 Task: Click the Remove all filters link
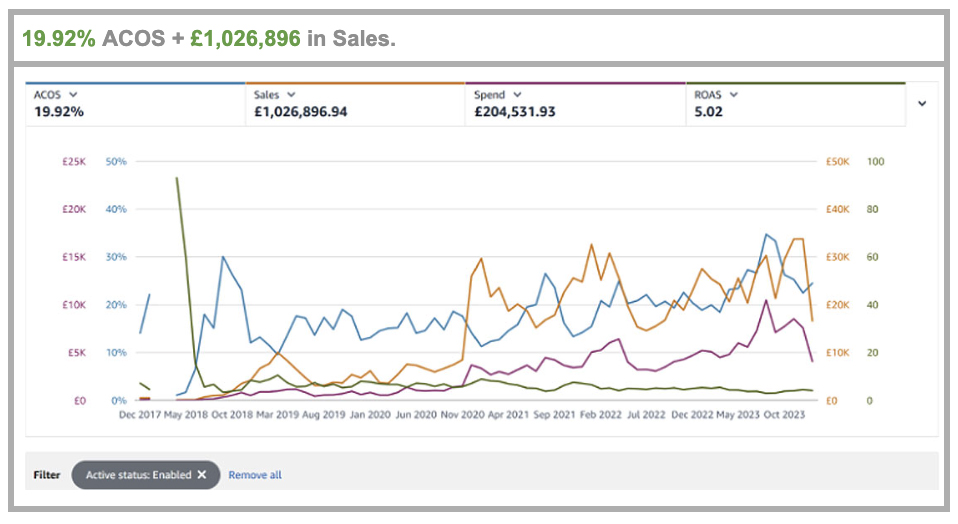click(255, 475)
